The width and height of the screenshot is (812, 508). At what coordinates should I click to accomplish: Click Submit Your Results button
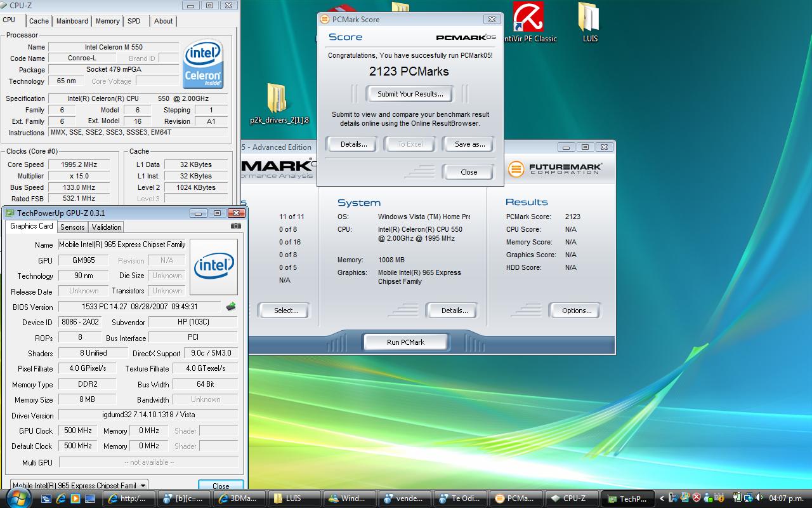click(410, 94)
